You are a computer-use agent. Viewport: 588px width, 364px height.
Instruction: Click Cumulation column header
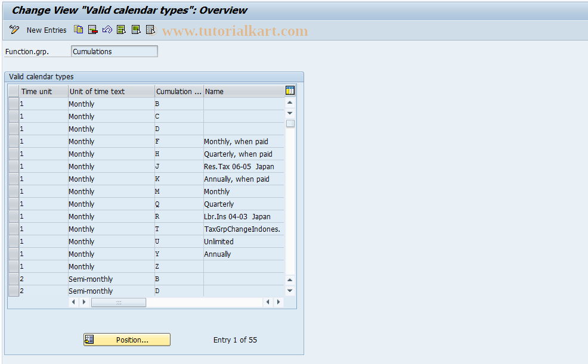pos(179,91)
